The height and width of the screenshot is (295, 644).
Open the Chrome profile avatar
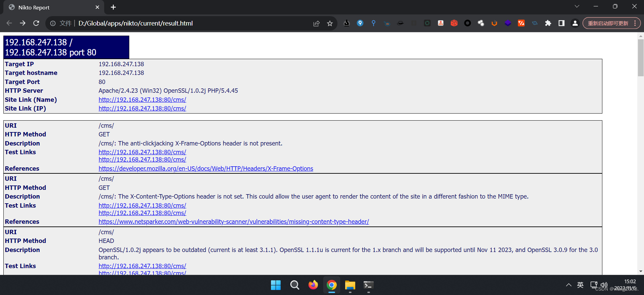pyautogui.click(x=575, y=23)
